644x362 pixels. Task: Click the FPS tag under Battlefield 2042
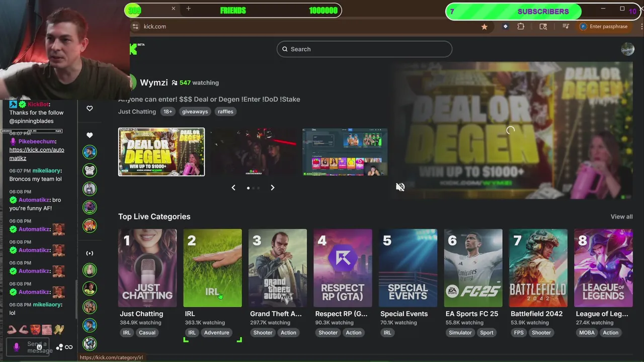pyautogui.click(x=519, y=332)
